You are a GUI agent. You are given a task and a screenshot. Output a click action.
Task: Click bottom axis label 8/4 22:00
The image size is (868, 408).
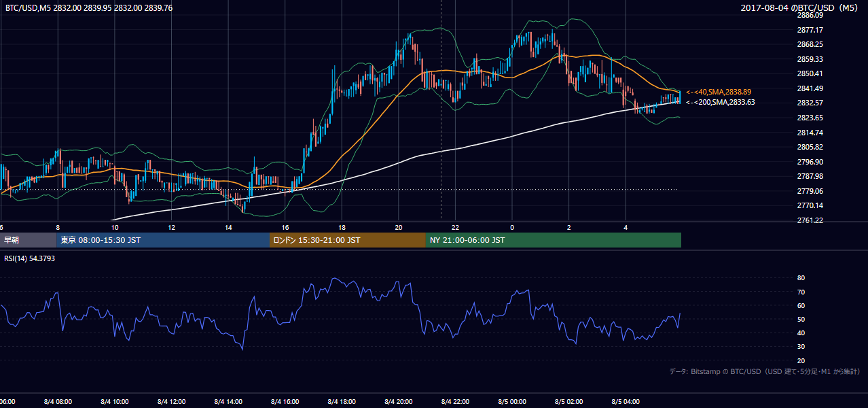pos(455,402)
